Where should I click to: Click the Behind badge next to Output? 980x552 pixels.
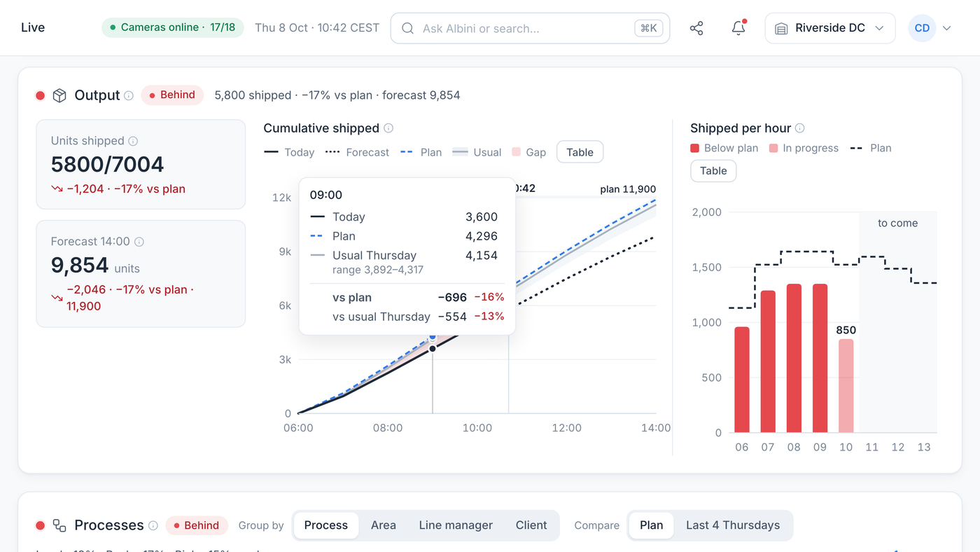(x=172, y=95)
